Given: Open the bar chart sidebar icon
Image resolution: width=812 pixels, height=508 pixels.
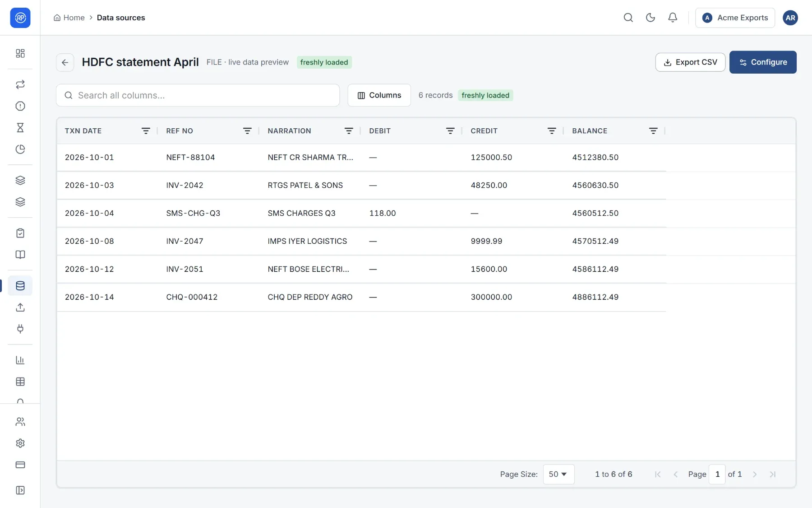Looking at the screenshot, I should coord(20,360).
